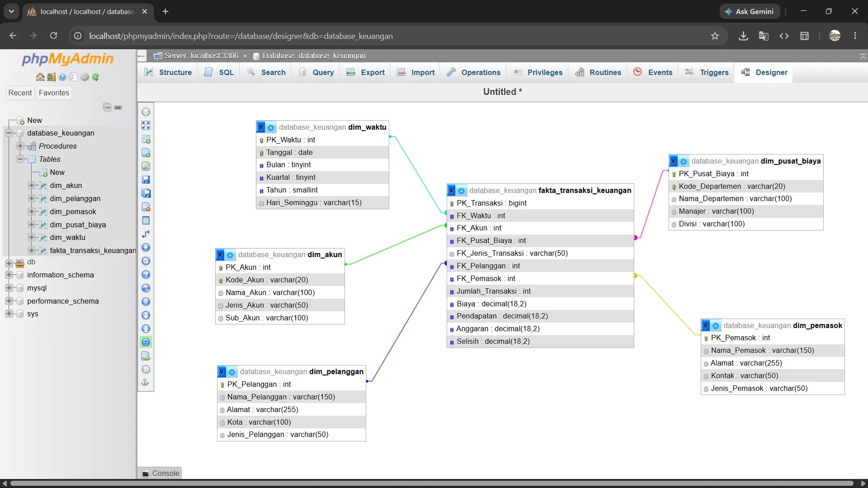Toggle relationship lines display
The width and height of the screenshot is (868, 488).
[x=146, y=343]
